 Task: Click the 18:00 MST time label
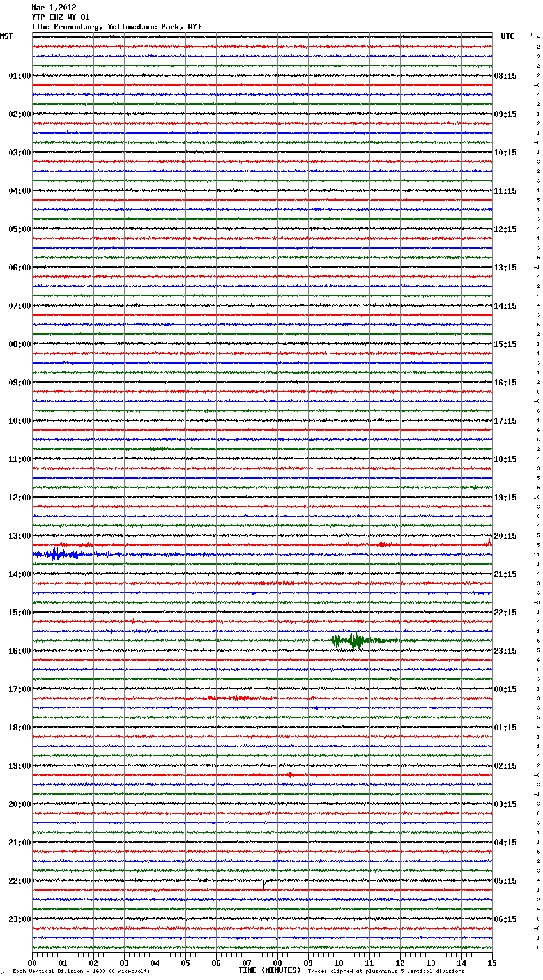tap(19, 728)
